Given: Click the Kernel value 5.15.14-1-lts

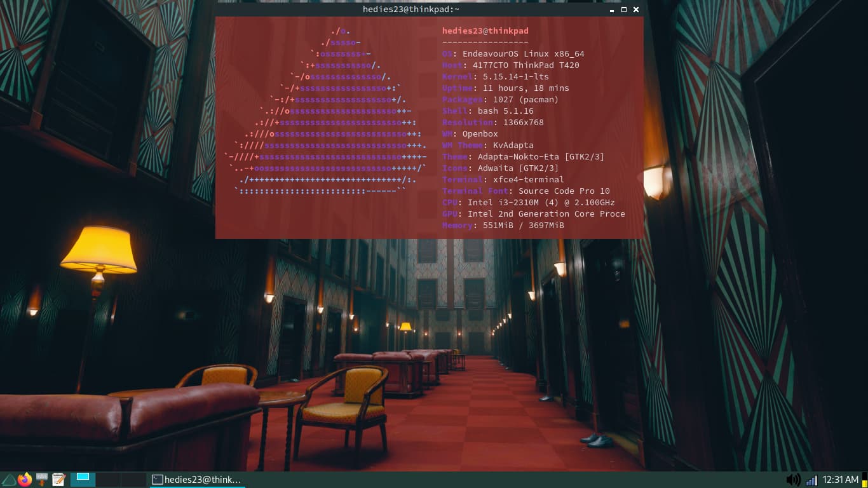Looking at the screenshot, I should (x=516, y=77).
